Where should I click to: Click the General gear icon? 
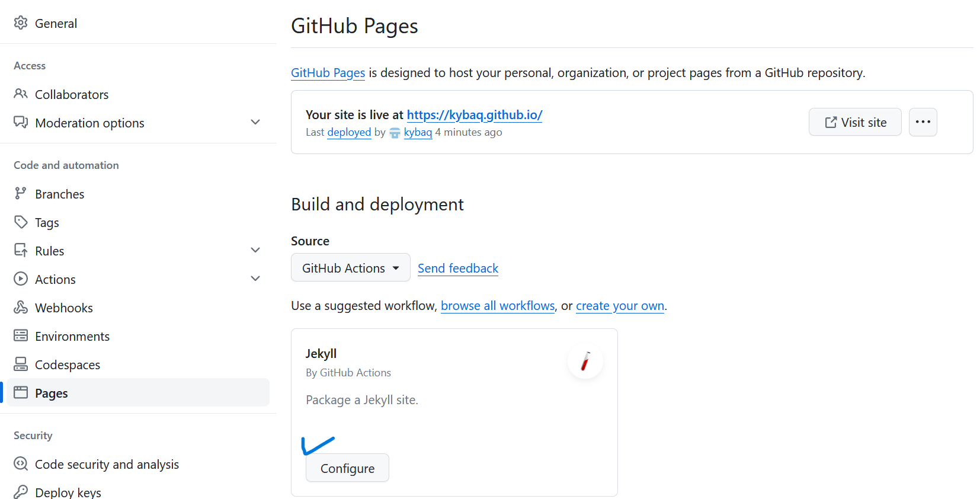point(21,23)
